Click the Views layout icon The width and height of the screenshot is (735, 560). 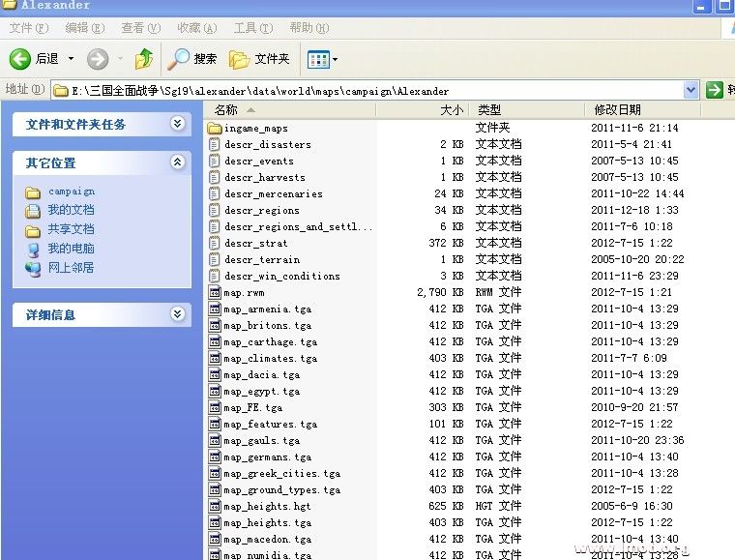(319, 60)
